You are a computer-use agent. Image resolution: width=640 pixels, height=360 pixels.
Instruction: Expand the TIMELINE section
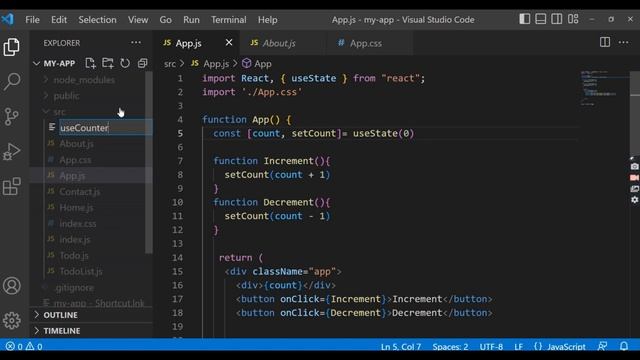pyautogui.click(x=62, y=331)
